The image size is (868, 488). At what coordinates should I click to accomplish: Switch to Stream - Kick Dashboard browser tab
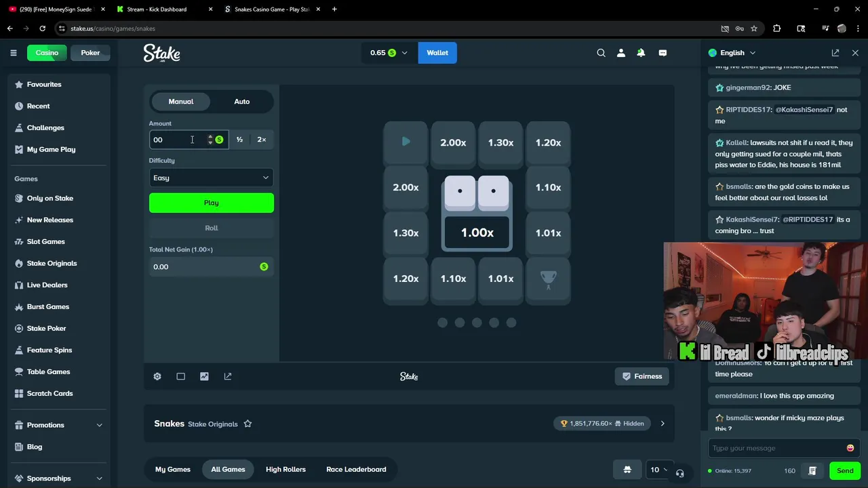(x=161, y=9)
